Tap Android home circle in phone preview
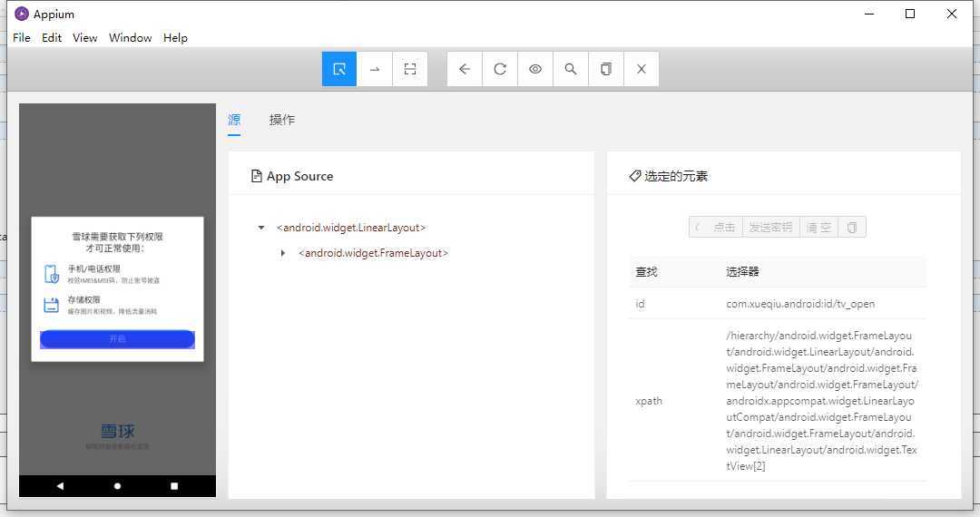980x517 pixels. pos(117,486)
